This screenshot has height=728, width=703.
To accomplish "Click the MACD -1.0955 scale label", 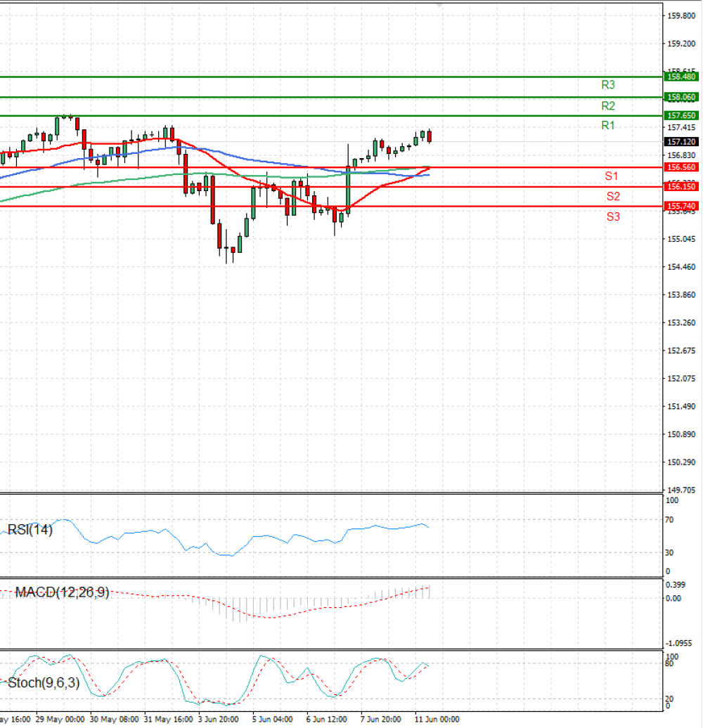I will point(678,644).
